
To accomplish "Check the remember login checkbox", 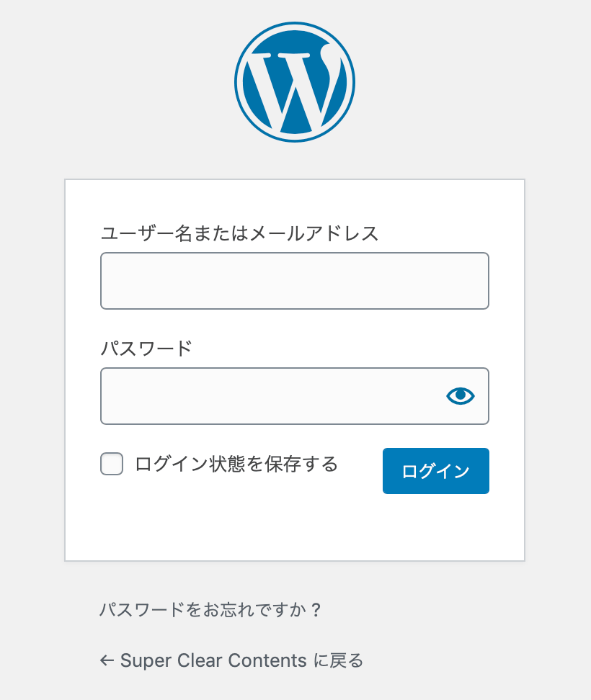I will click(111, 465).
